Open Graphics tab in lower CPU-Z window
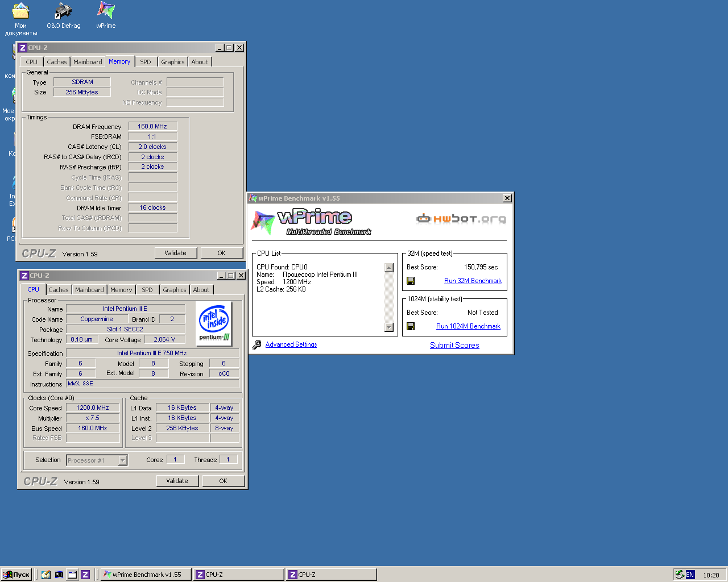This screenshot has height=582, width=728. point(175,290)
